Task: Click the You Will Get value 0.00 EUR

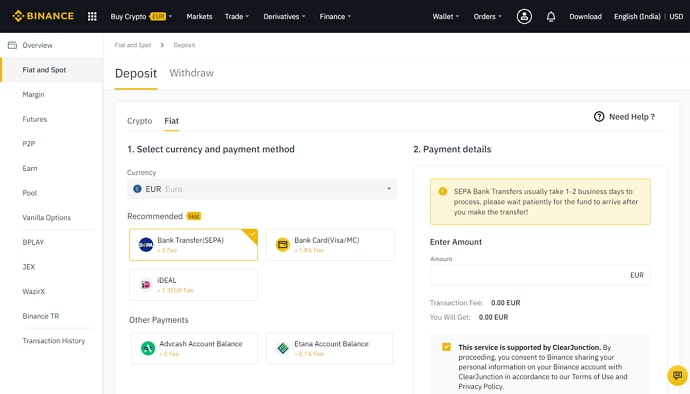Action: point(493,317)
